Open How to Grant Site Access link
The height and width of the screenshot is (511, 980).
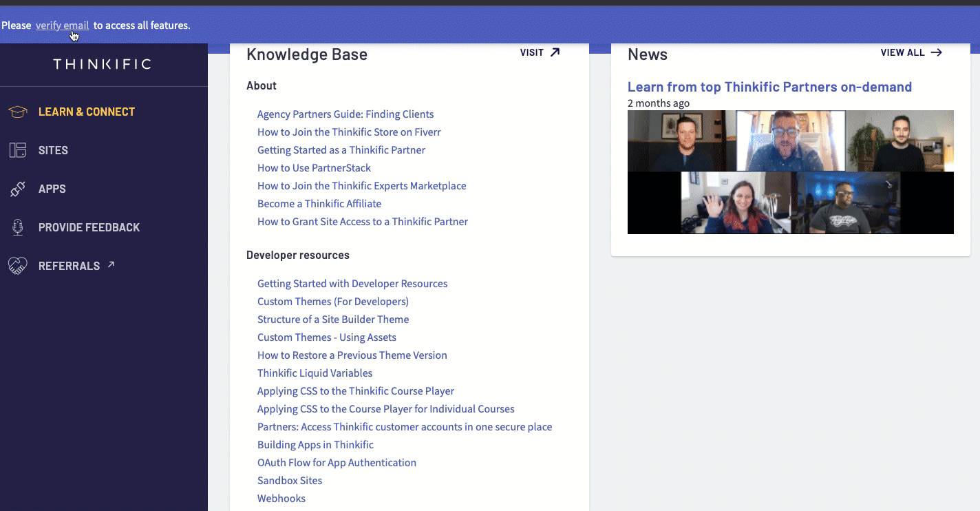(363, 222)
